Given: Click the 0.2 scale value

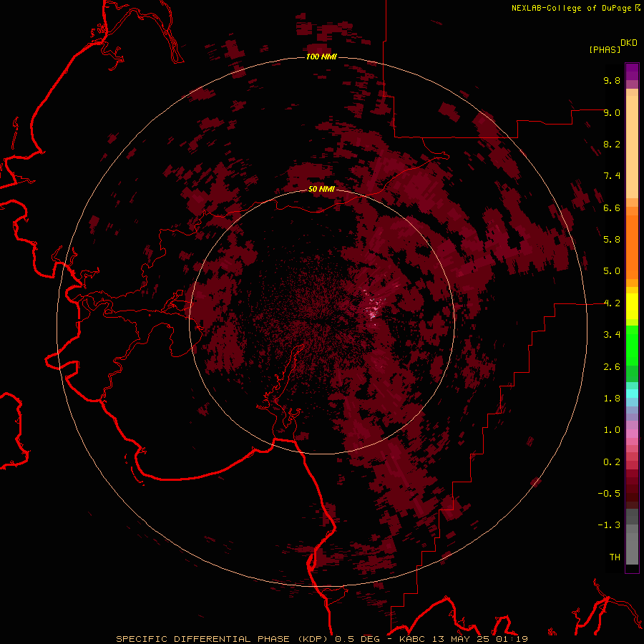Looking at the screenshot, I should point(612,462).
